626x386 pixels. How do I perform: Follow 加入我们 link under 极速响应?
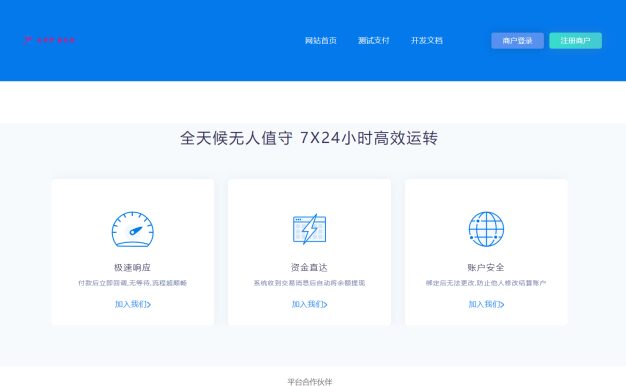[x=133, y=304]
